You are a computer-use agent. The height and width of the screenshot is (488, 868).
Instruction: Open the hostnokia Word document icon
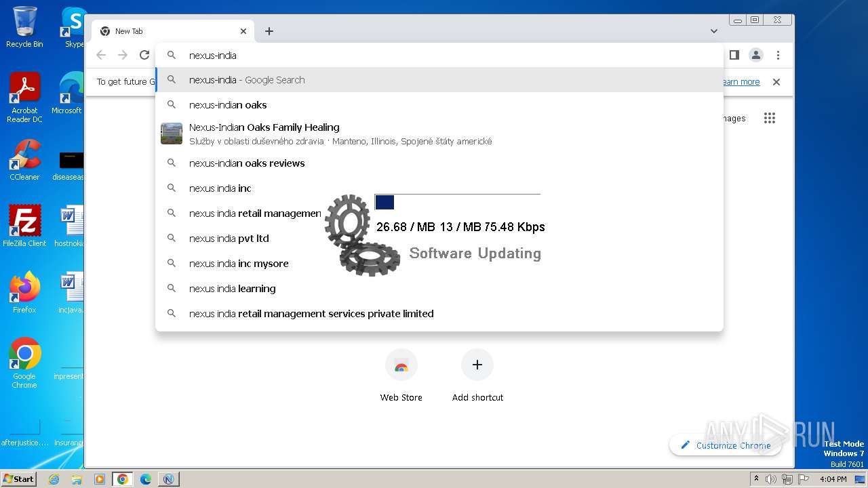click(71, 226)
